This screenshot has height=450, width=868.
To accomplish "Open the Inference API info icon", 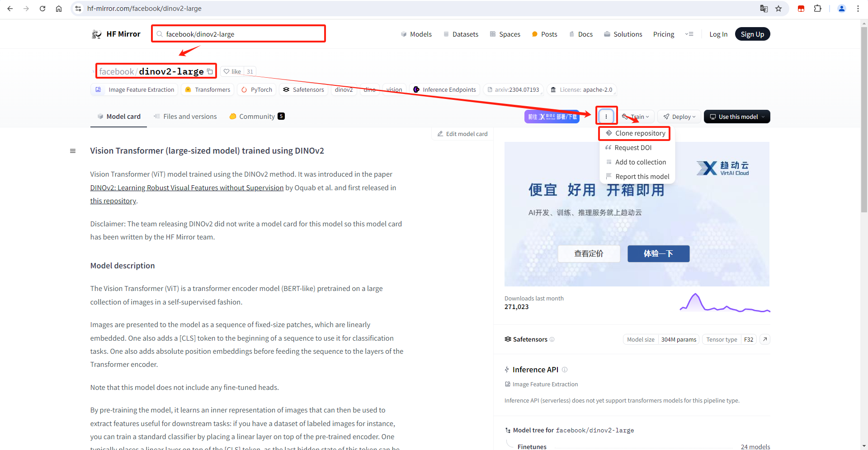I will 565,370.
